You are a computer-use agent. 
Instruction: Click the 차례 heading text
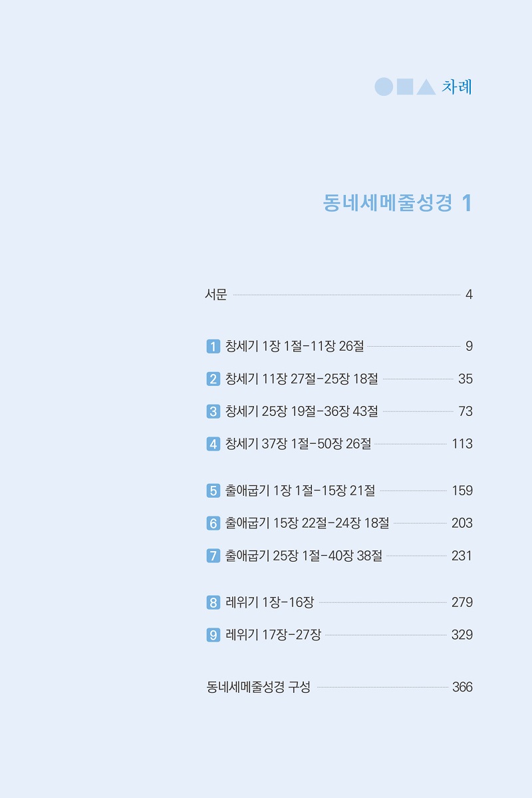pos(457,87)
